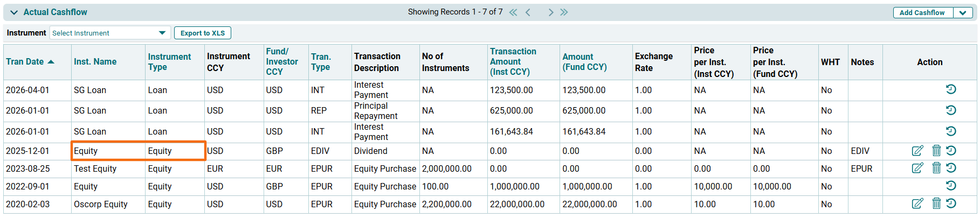Sort table by Tran Date column
980x218 pixels.
tap(25, 62)
